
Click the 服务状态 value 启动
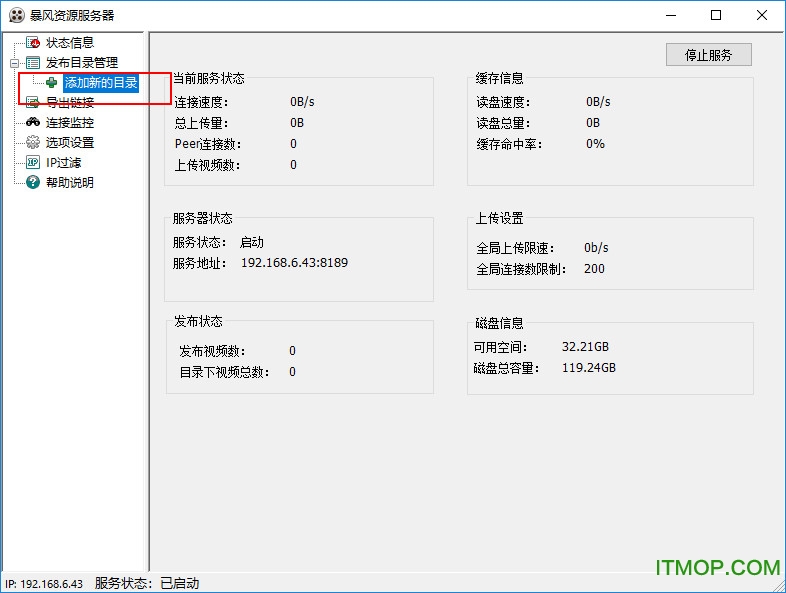click(251, 243)
